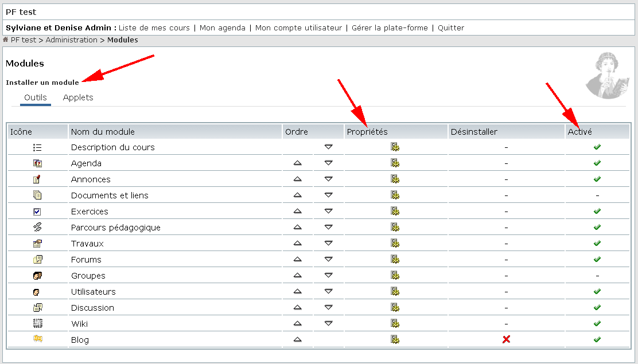This screenshot has width=638, height=364.
Task: Toggle the Groupes module activation dash
Action: (597, 276)
